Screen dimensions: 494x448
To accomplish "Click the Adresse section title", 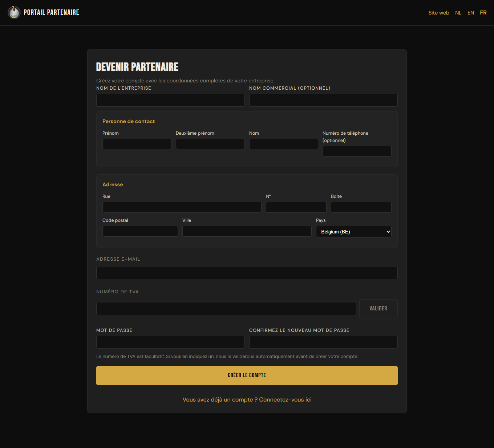I will [113, 184].
